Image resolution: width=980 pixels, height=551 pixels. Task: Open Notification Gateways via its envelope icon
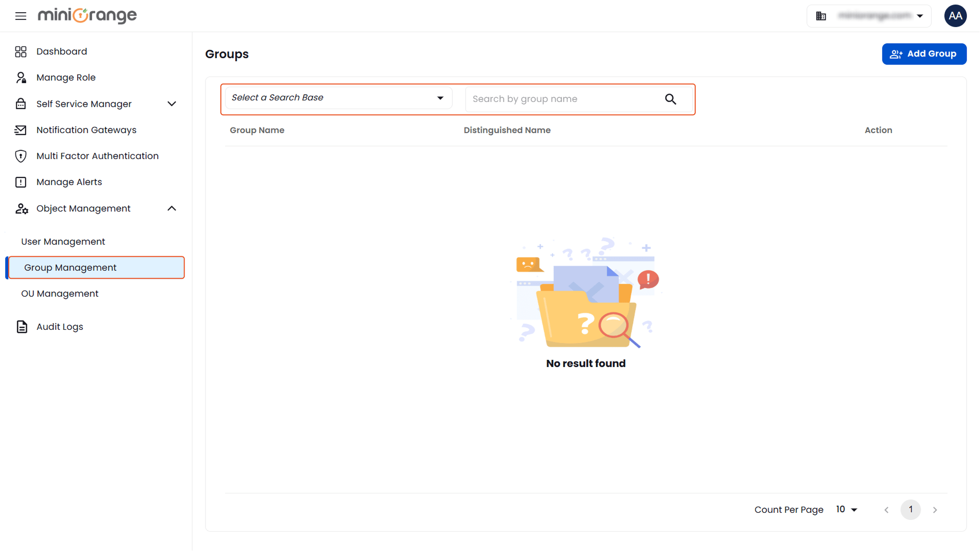[21, 130]
